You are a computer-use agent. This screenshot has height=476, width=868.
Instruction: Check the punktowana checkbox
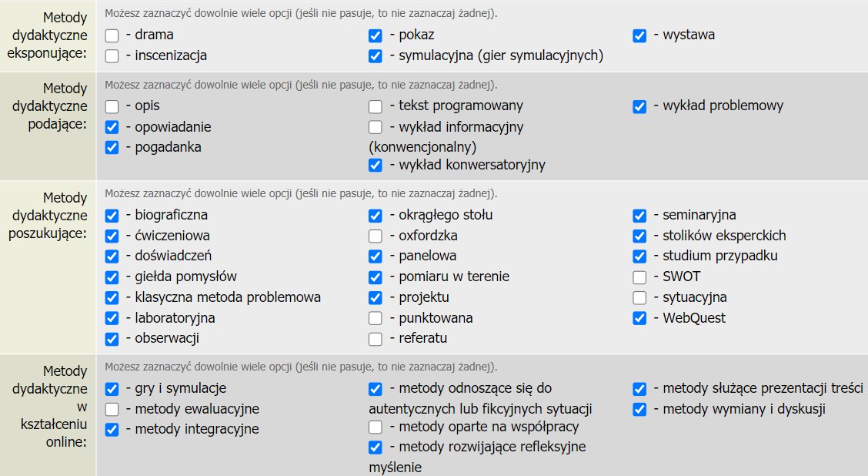click(x=376, y=318)
